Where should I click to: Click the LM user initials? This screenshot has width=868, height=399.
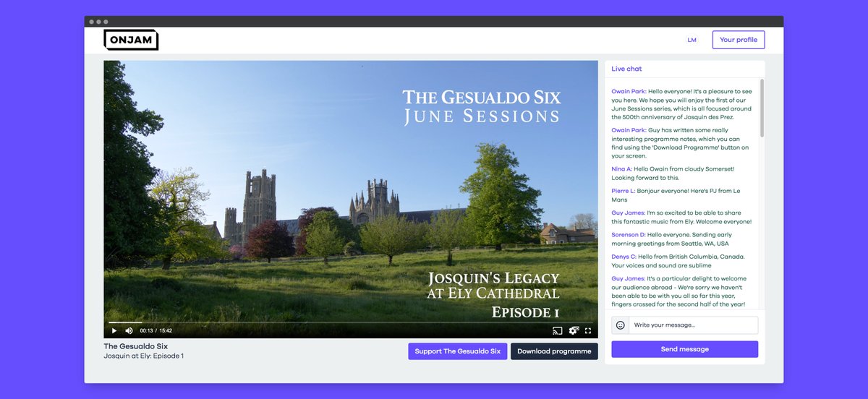click(692, 40)
